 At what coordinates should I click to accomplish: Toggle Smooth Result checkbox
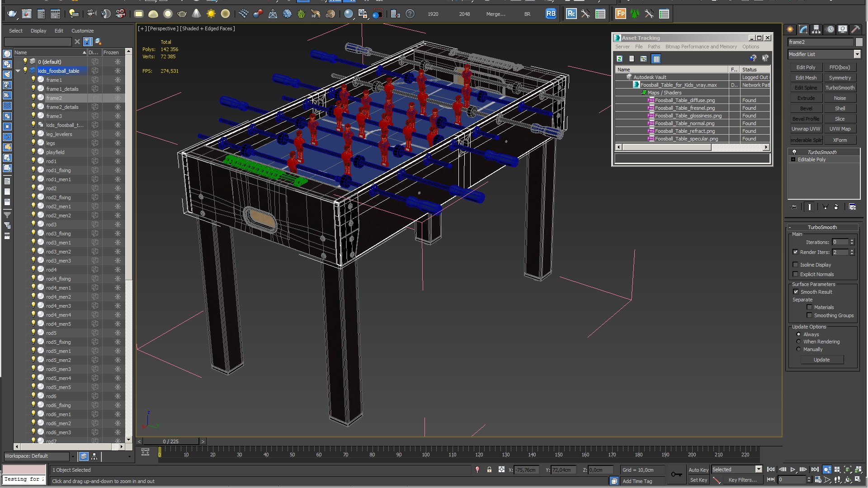click(796, 292)
